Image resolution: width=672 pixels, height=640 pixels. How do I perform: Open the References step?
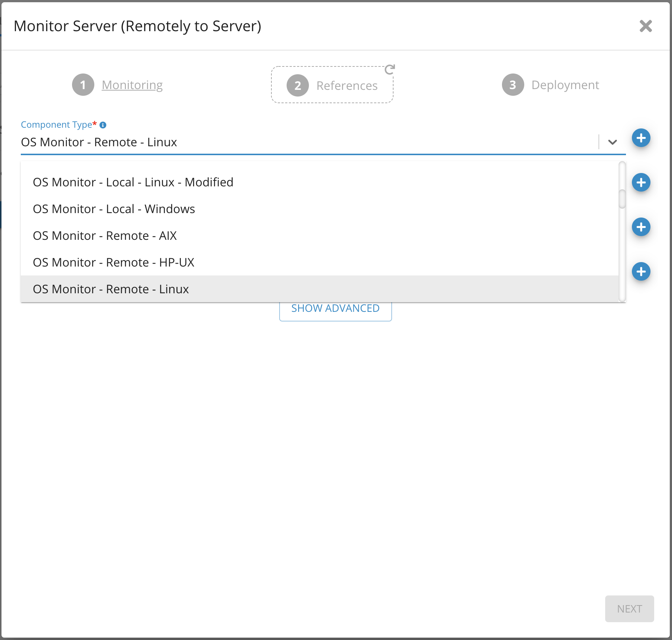(346, 86)
